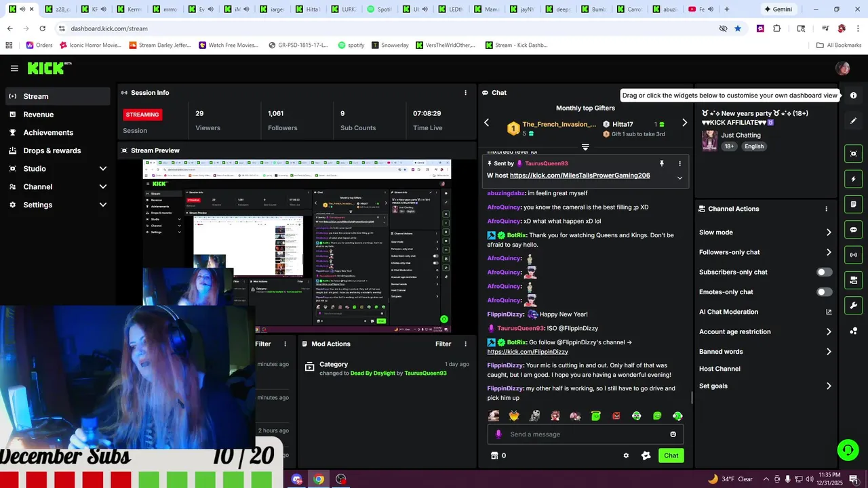Open Mod Actions Filter button
Viewport: 868px width, 488px height.
[x=443, y=344]
